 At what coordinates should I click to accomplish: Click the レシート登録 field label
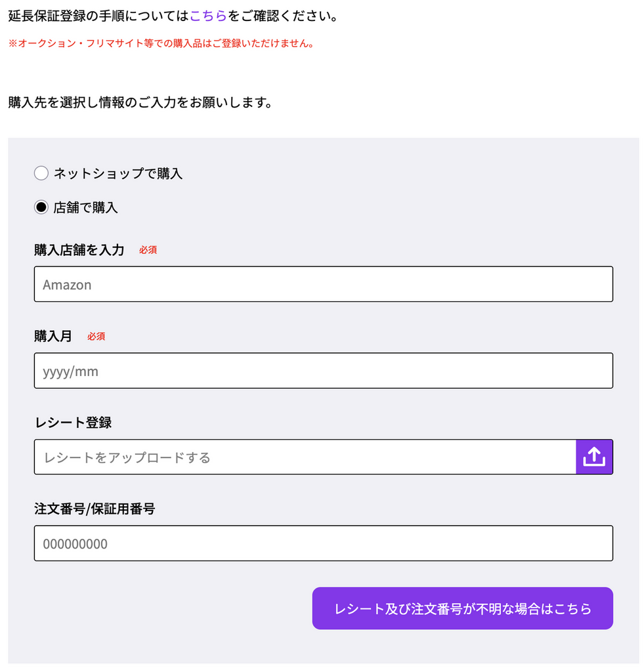(x=72, y=423)
